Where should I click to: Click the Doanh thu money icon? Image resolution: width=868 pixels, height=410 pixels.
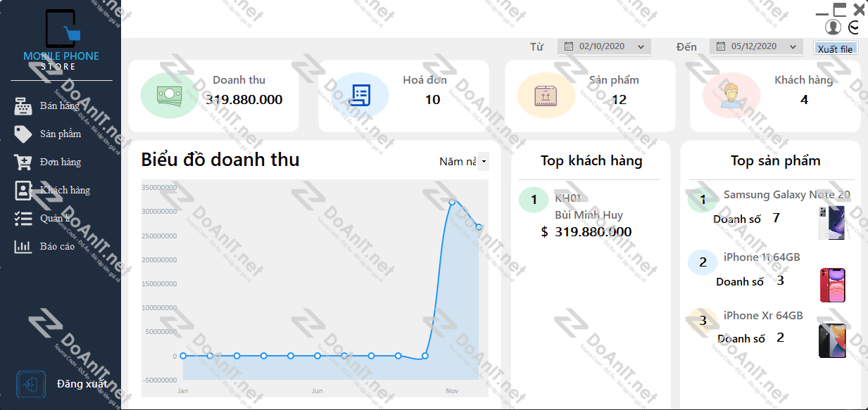click(170, 95)
